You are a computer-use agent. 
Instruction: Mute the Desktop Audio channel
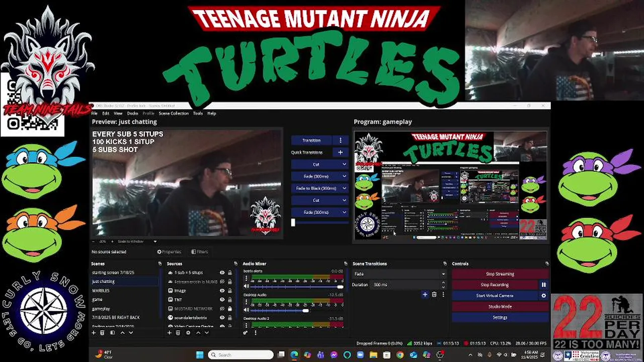click(x=247, y=311)
